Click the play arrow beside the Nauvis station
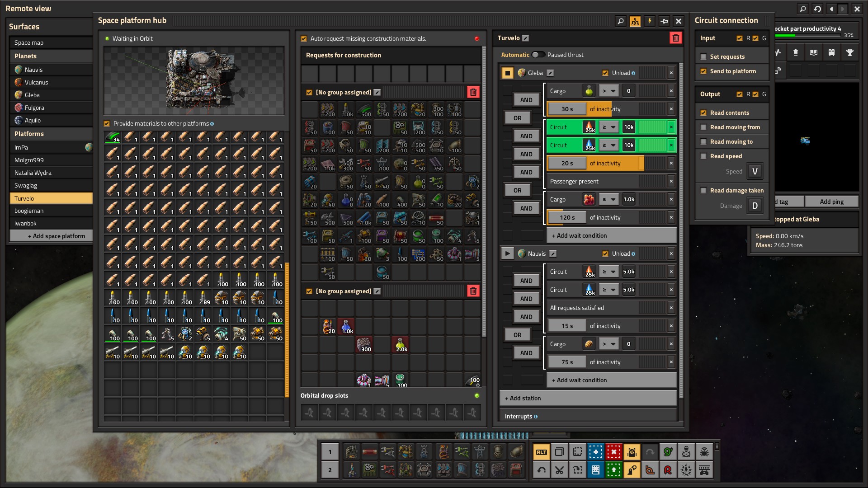This screenshot has width=868, height=488. click(507, 253)
